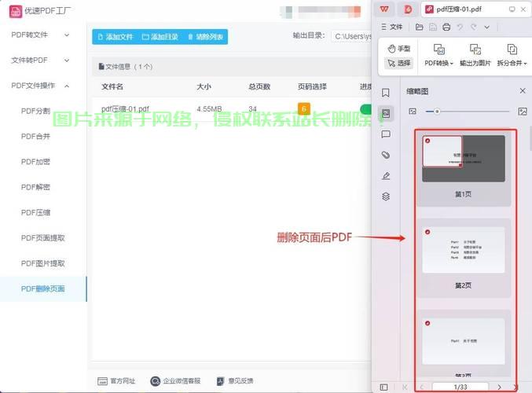This screenshot has width=532, height=393.
Task: Select the pdf压缩-01.pdf file row name
Action: pyautogui.click(x=125, y=109)
